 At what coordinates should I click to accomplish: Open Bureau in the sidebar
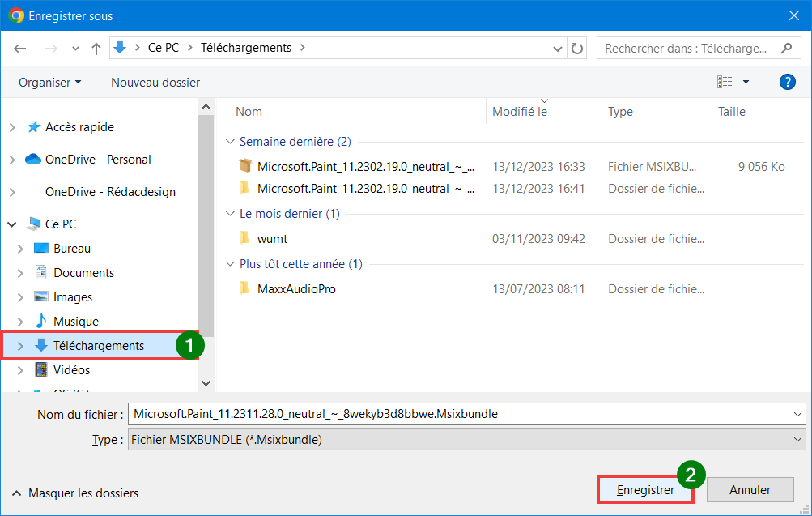point(72,249)
